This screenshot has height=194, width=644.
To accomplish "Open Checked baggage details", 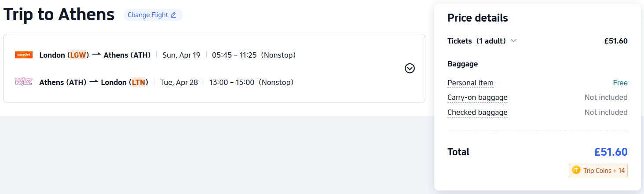I will coord(477,112).
